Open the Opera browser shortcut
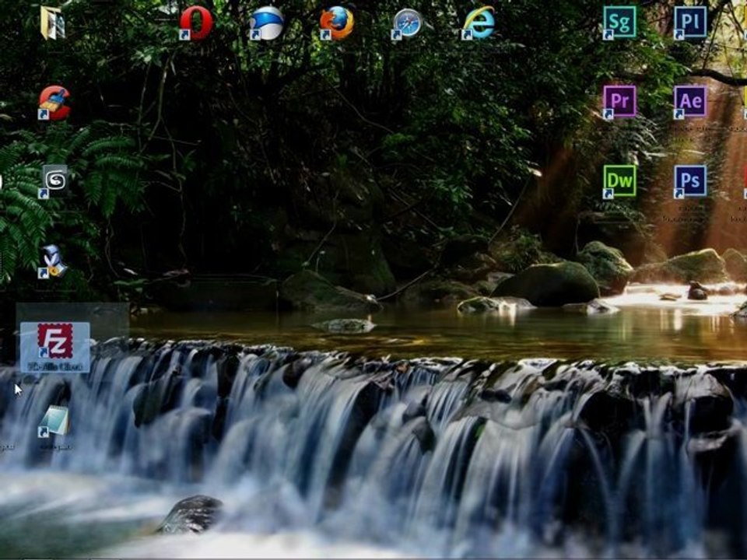Viewport: 747px width, 560px height. [196, 23]
